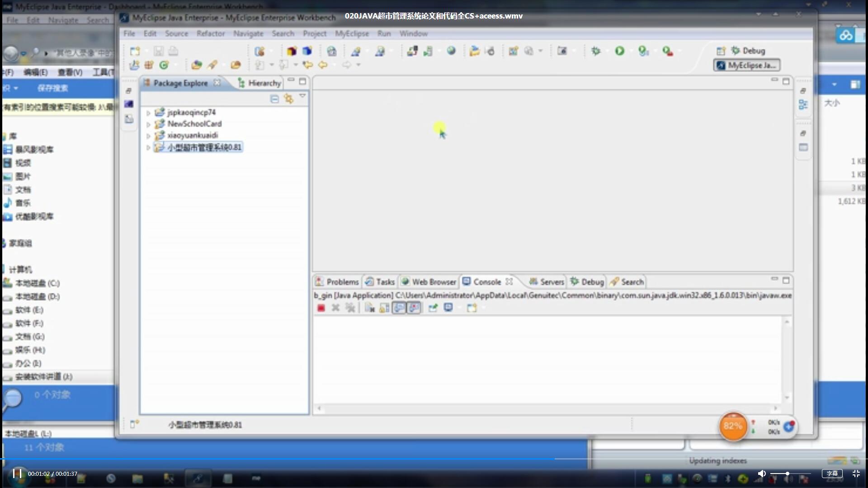The image size is (868, 488).
Task: Expand the 小型超市管理系统0.81 project
Action: coord(148,148)
